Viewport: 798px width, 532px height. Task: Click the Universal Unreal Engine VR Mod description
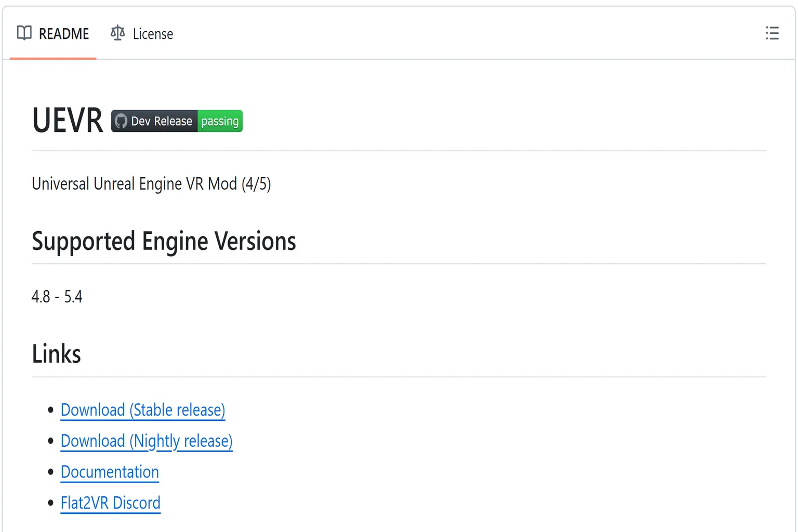pos(151,184)
